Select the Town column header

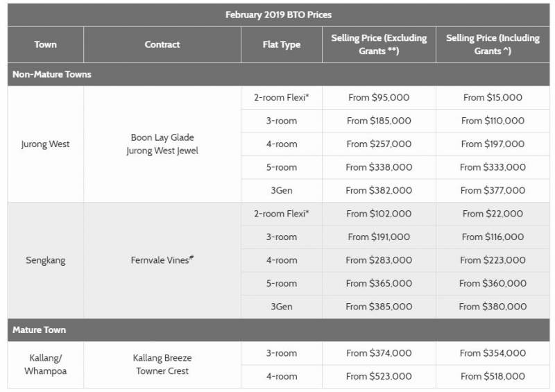point(46,44)
